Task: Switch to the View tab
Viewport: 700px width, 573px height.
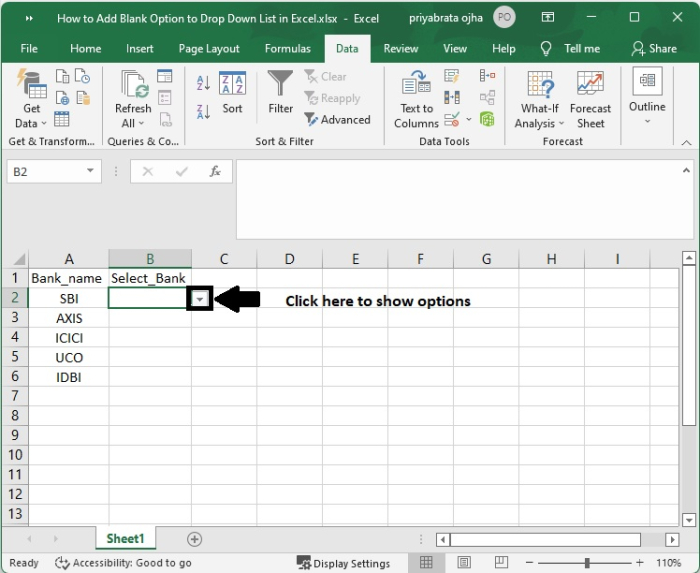Action: pyautogui.click(x=455, y=49)
